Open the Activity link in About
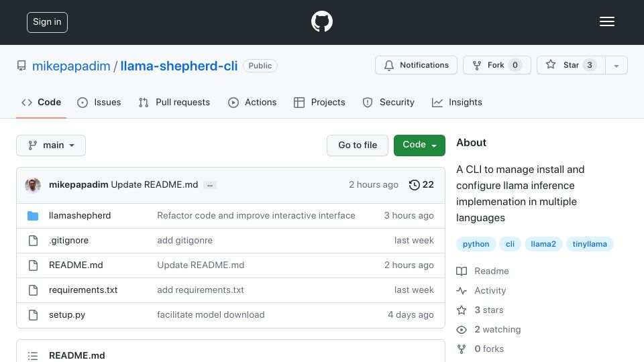 [490, 290]
